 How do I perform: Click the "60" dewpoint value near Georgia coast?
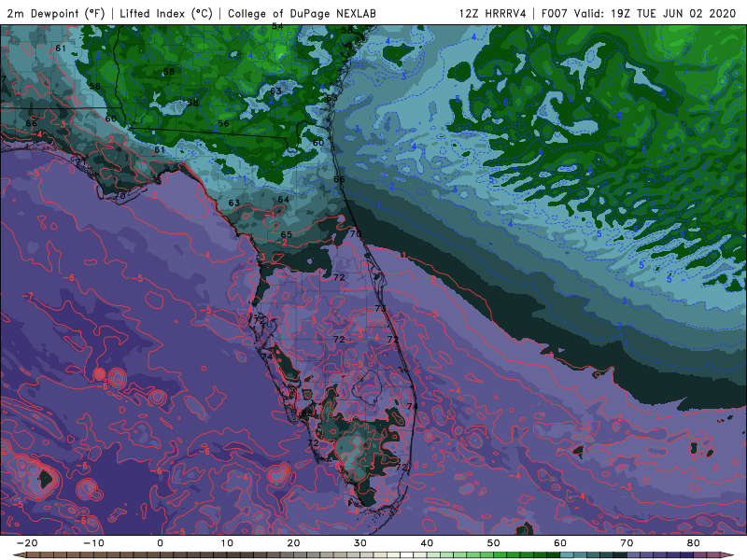click(x=318, y=143)
